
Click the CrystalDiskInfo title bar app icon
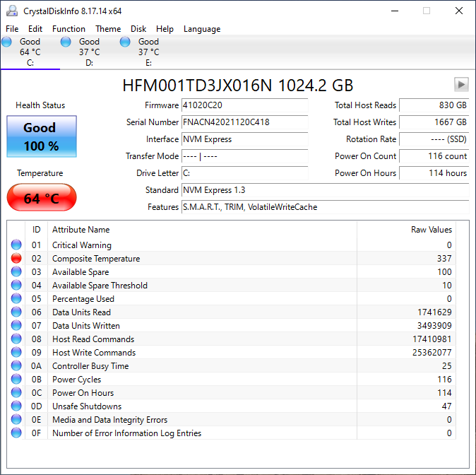click(12, 11)
